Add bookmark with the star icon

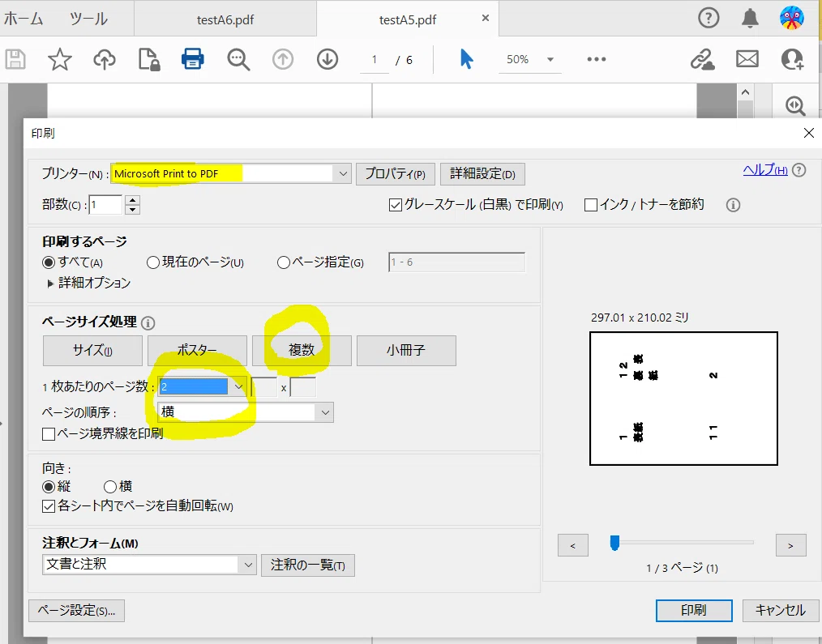[x=60, y=59]
